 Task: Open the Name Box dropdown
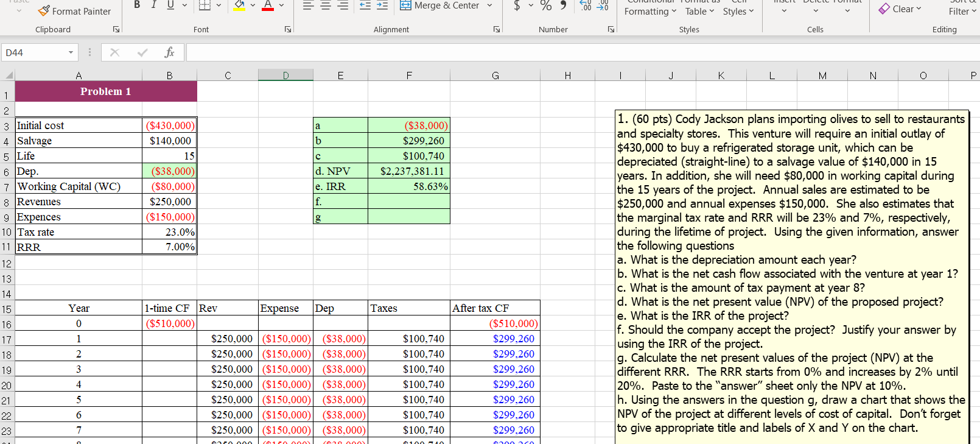pyautogui.click(x=71, y=52)
